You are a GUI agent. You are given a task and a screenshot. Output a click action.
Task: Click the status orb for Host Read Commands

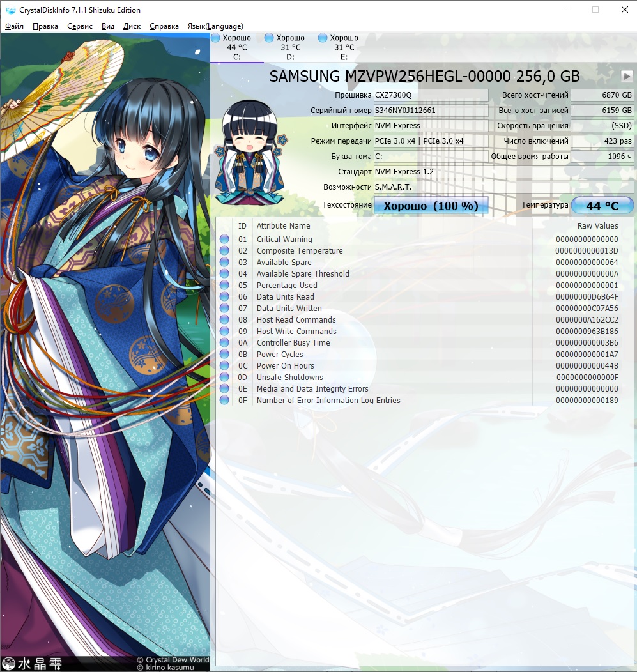click(x=224, y=320)
